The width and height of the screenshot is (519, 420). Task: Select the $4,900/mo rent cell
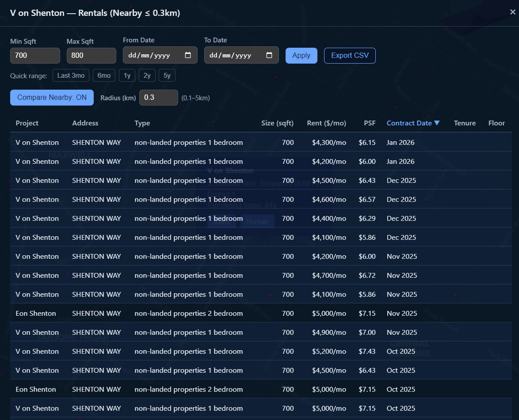coord(329,333)
